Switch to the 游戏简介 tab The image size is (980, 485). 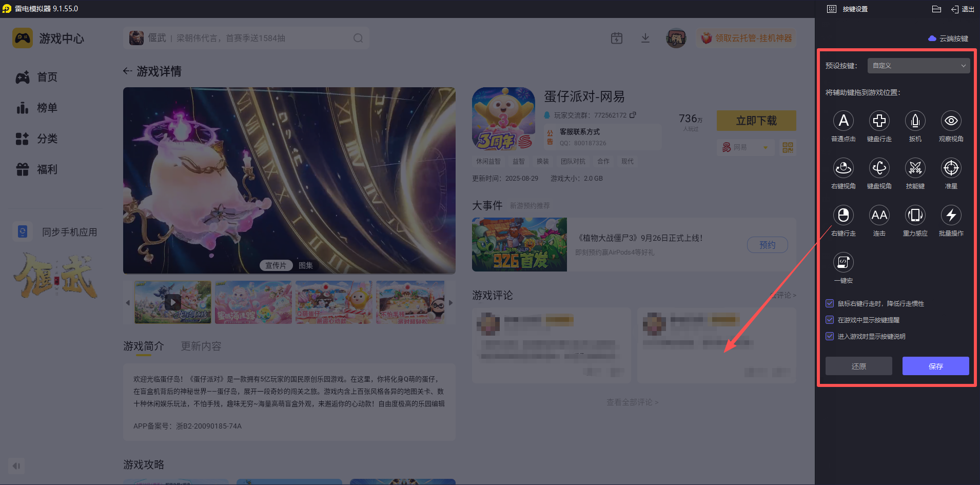pos(144,346)
